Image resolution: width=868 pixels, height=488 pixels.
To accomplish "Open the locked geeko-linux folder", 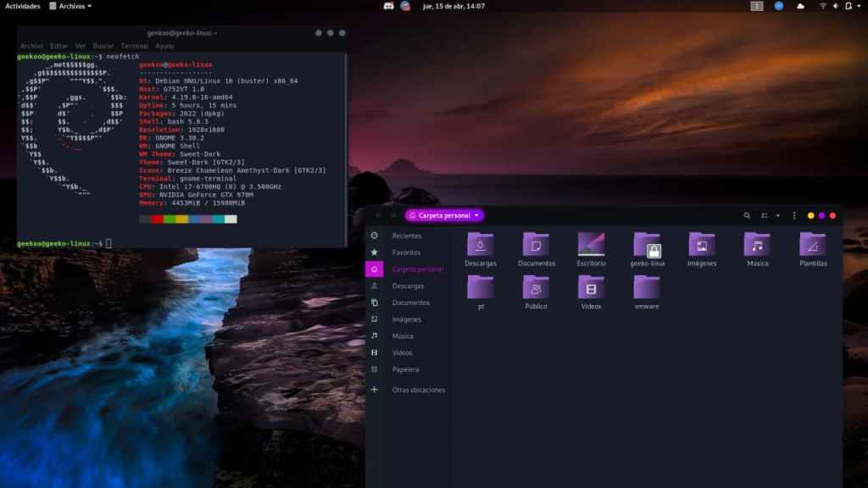I will [647, 246].
